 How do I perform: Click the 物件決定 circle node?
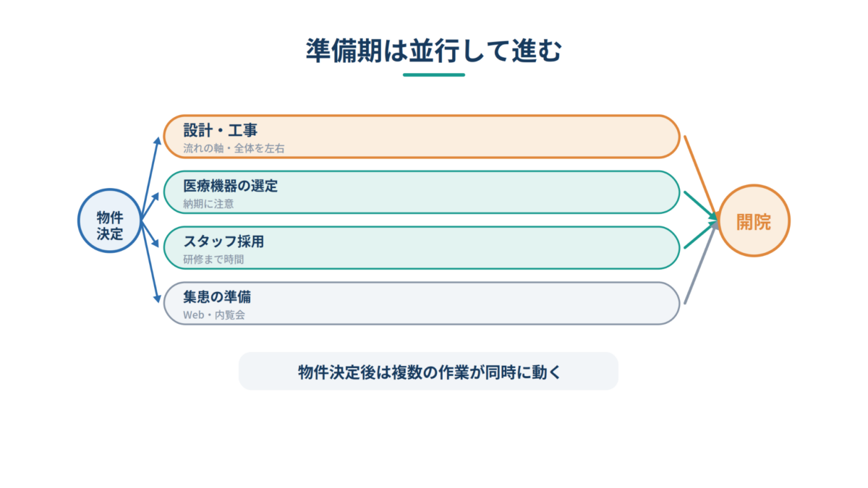(109, 221)
